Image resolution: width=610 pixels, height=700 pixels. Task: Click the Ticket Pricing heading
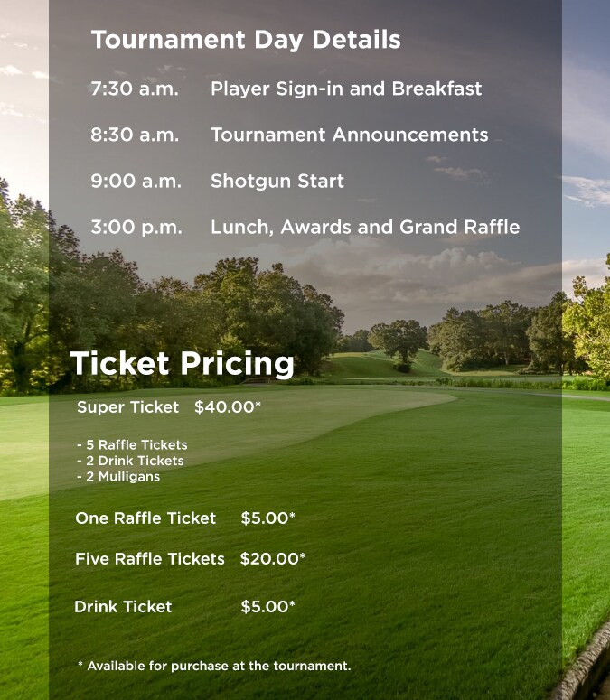182,364
